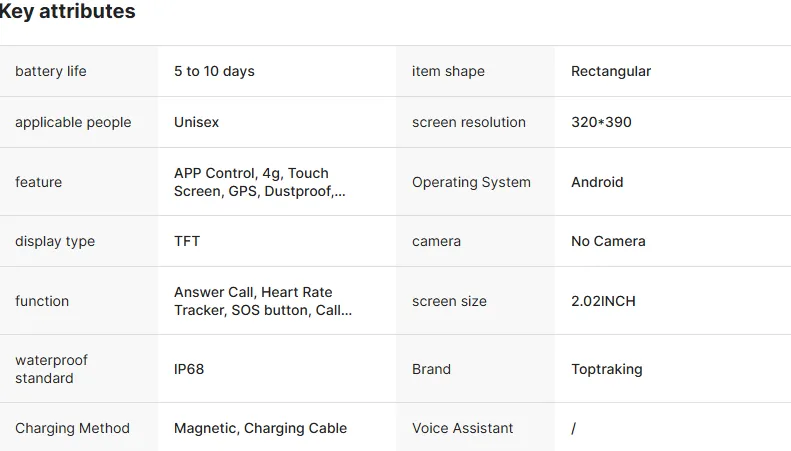Click the Operating System label
Image resolution: width=791 pixels, height=451 pixels.
point(471,182)
